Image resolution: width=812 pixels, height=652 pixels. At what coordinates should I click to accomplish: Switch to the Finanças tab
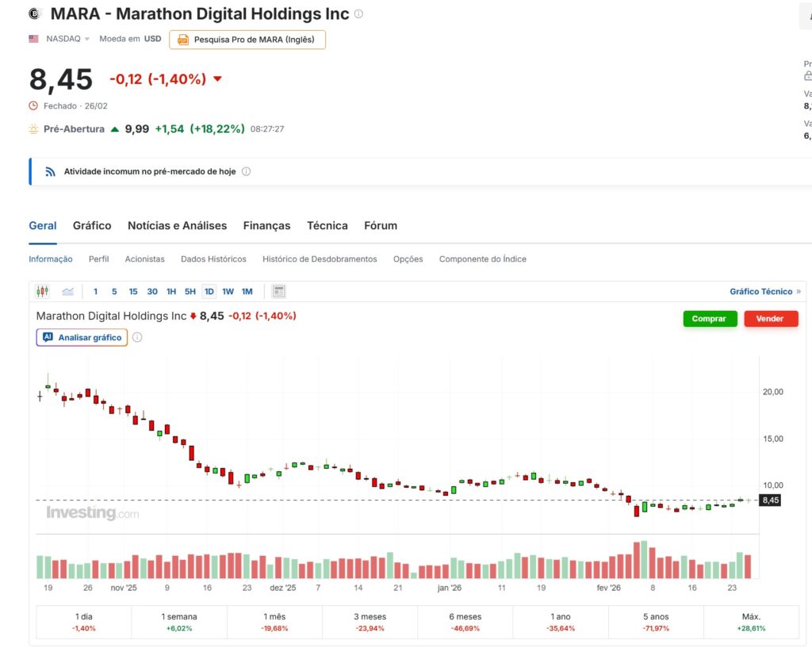[266, 226]
